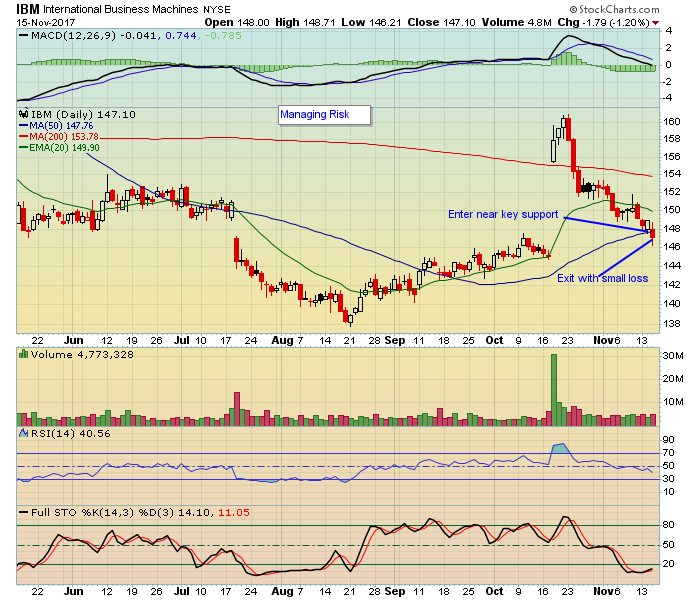Screen dimensions: 700x600
Task: Click the NYSE exchange label
Action: pos(217,9)
